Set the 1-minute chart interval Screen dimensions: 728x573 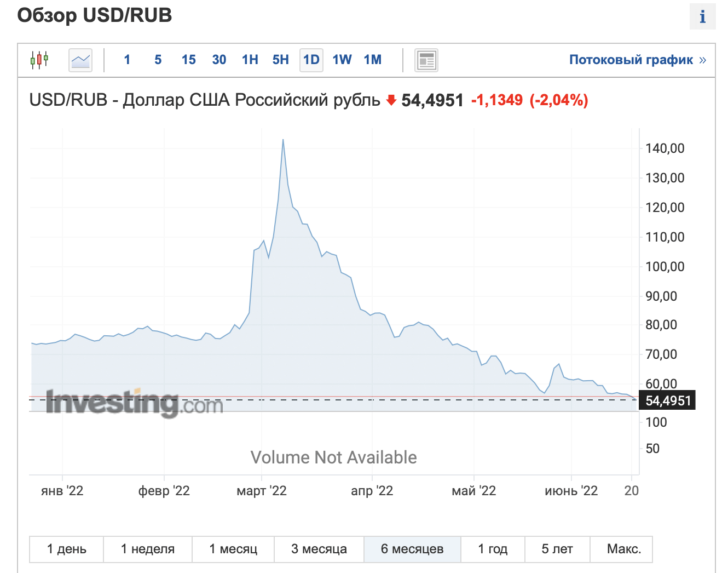127,60
